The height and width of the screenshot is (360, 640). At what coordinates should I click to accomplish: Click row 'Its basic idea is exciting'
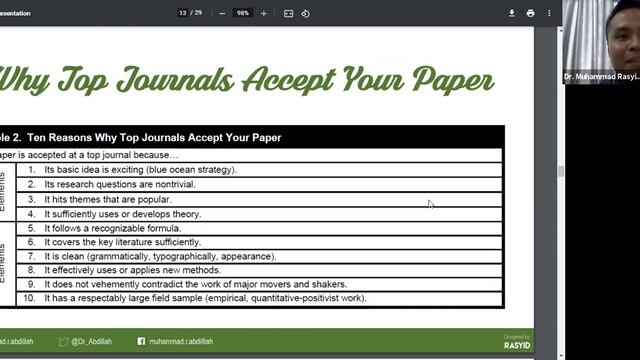point(259,170)
